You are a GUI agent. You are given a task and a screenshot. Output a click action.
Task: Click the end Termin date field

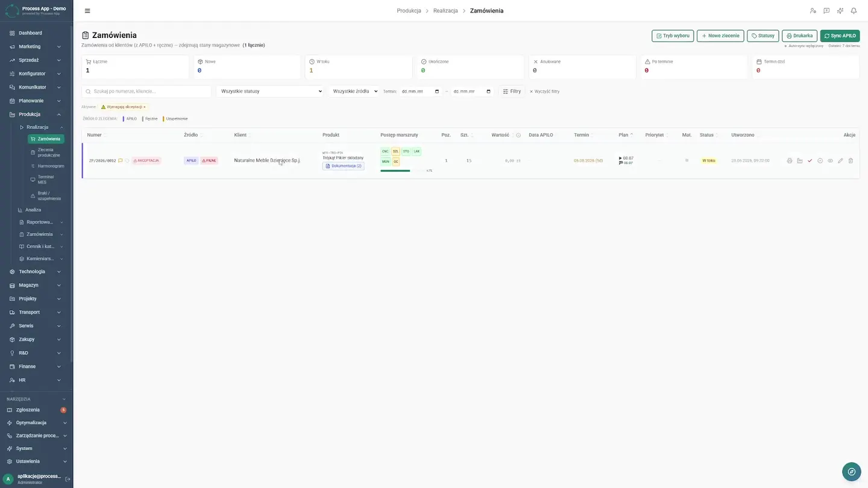[x=472, y=91]
